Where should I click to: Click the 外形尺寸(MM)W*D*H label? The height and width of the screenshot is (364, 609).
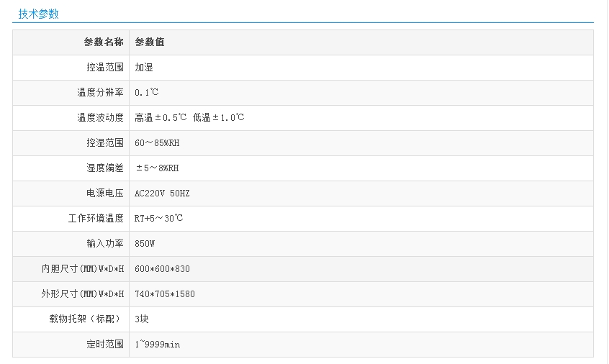pyautogui.click(x=83, y=294)
